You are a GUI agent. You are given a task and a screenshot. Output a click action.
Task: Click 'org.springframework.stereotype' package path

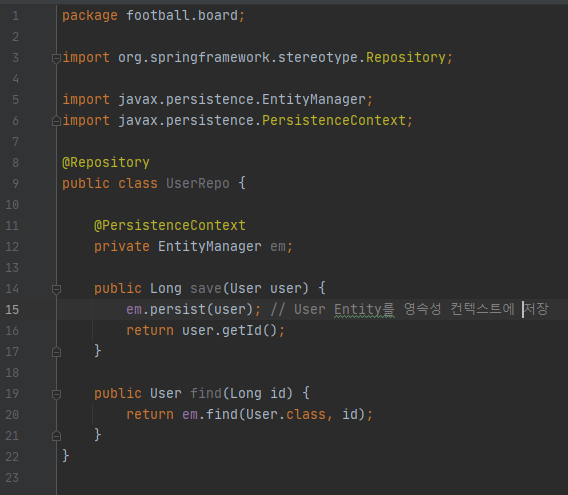coord(238,58)
